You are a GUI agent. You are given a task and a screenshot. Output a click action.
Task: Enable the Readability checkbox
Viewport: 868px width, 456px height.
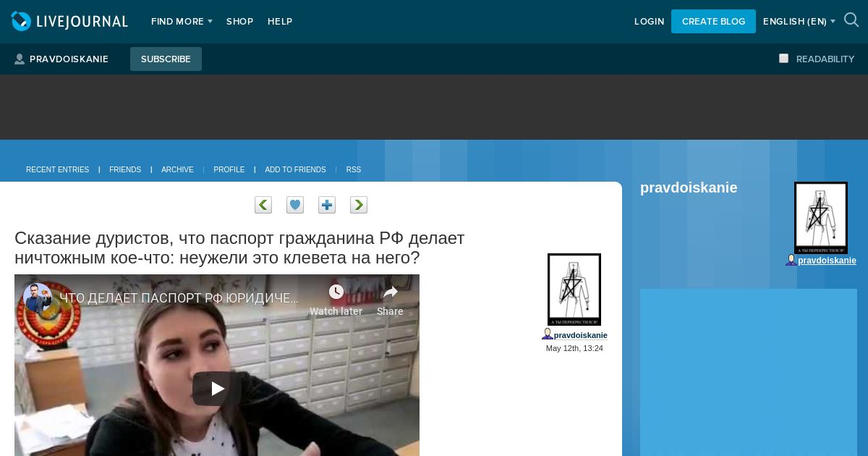point(783,59)
